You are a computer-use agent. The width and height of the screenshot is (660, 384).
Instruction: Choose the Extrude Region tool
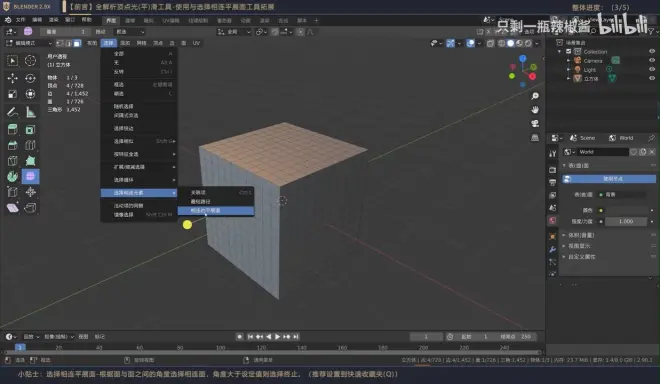[13, 129]
